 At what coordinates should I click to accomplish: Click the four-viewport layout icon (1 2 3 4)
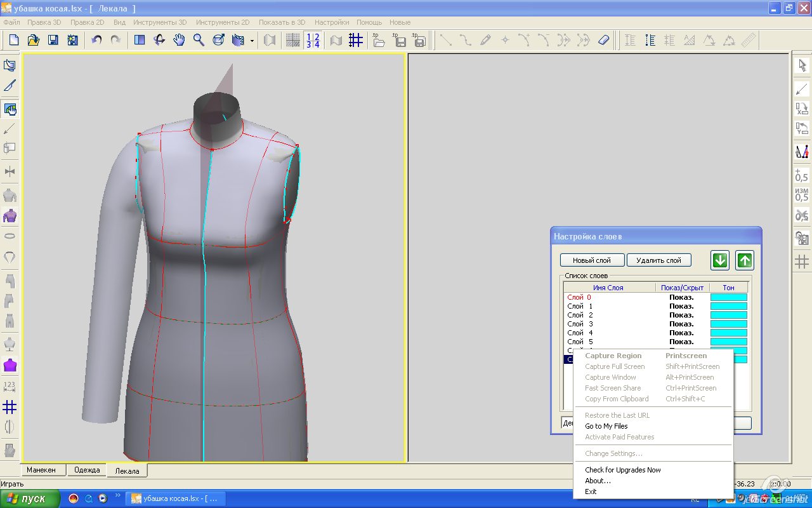click(x=313, y=40)
